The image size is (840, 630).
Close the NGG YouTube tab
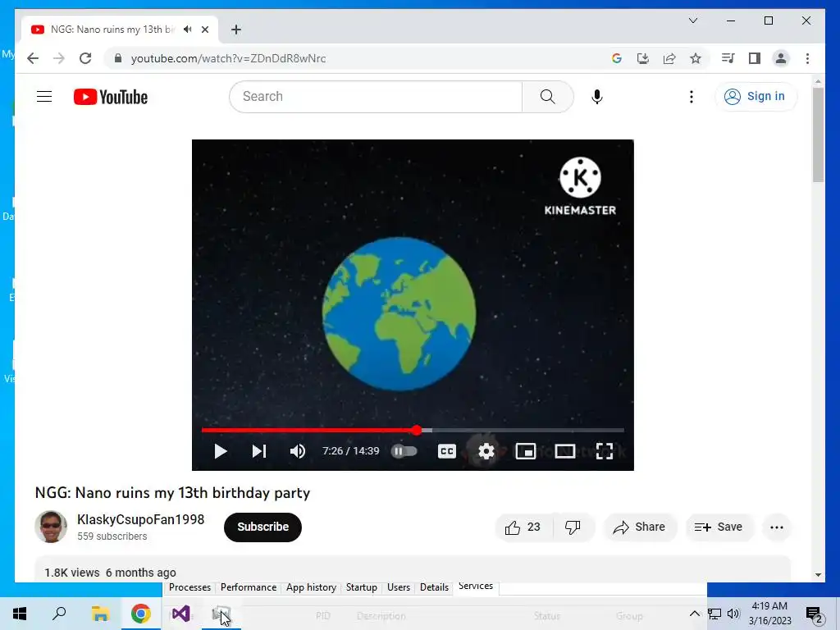coord(204,30)
